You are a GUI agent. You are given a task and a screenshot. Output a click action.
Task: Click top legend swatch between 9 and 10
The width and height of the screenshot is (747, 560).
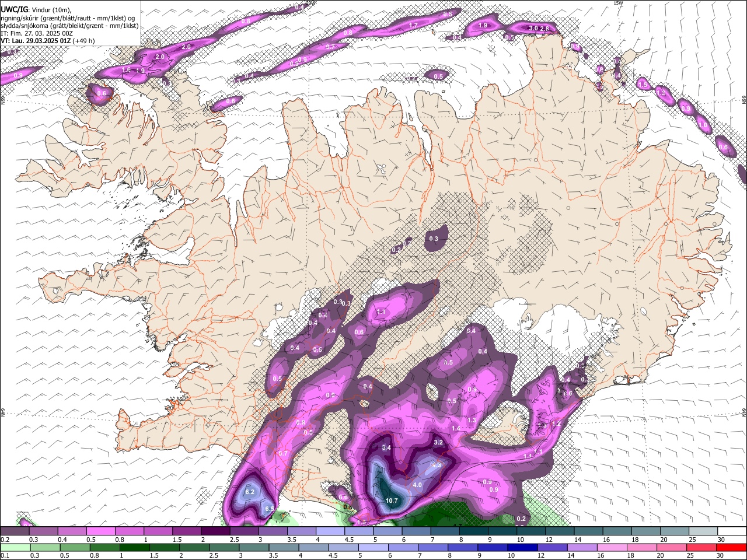pyautogui.click(x=502, y=531)
